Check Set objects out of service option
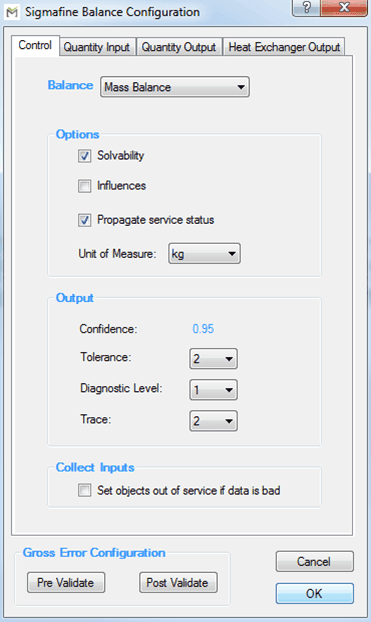Image resolution: width=371 pixels, height=622 pixels. pos(84,490)
